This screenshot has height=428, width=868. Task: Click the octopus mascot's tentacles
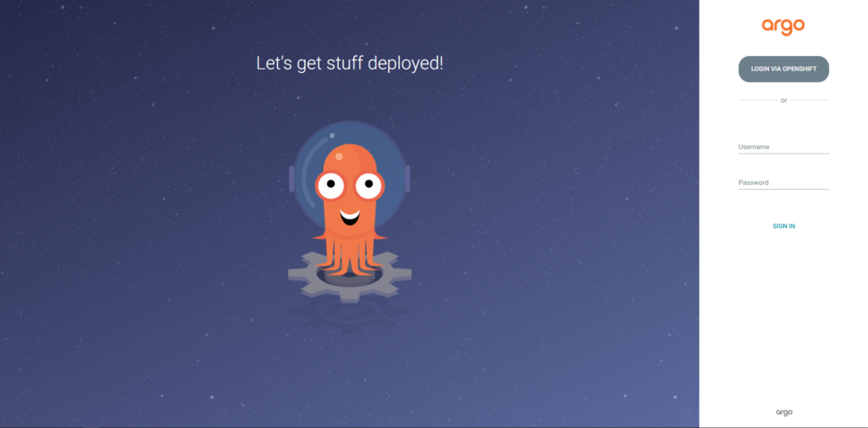point(349,254)
